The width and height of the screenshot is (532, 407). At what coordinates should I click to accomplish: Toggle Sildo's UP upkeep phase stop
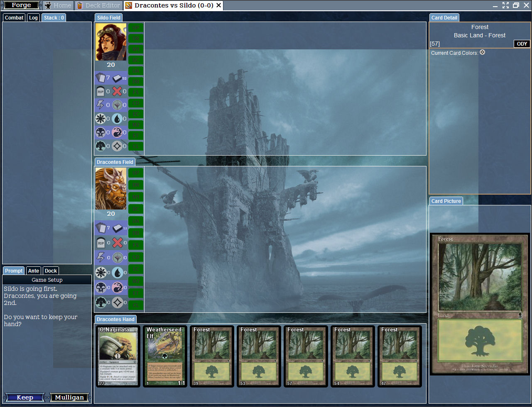(136, 28)
